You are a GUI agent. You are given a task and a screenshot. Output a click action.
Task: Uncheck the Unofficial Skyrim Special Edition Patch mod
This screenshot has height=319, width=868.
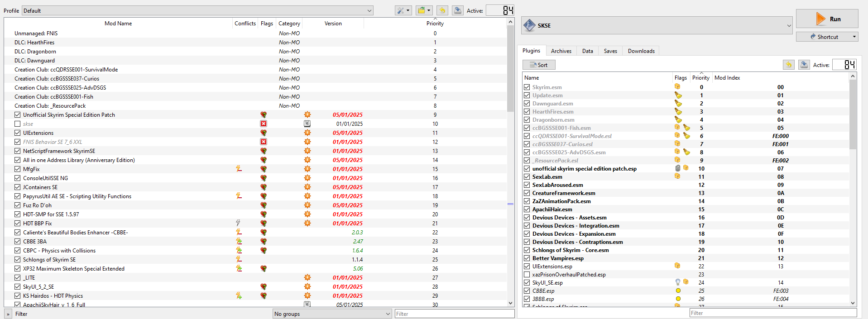point(17,114)
